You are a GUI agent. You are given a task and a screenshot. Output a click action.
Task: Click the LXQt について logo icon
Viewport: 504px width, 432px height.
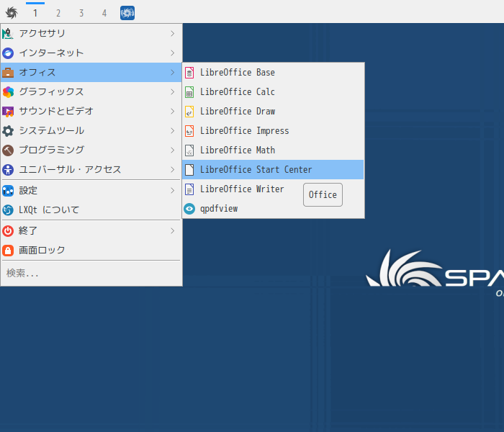pyautogui.click(x=8, y=210)
